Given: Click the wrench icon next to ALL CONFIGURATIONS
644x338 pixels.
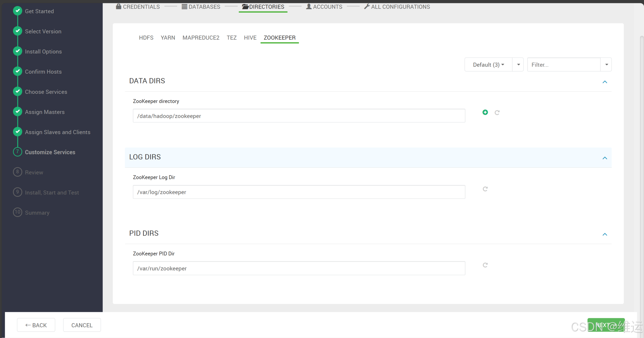Looking at the screenshot, I should (x=367, y=6).
